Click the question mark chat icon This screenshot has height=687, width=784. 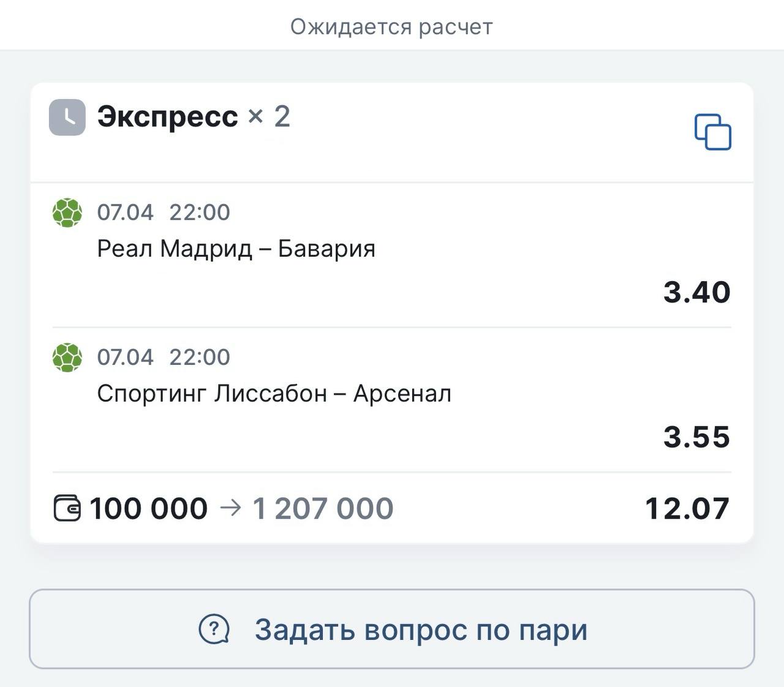point(214,629)
